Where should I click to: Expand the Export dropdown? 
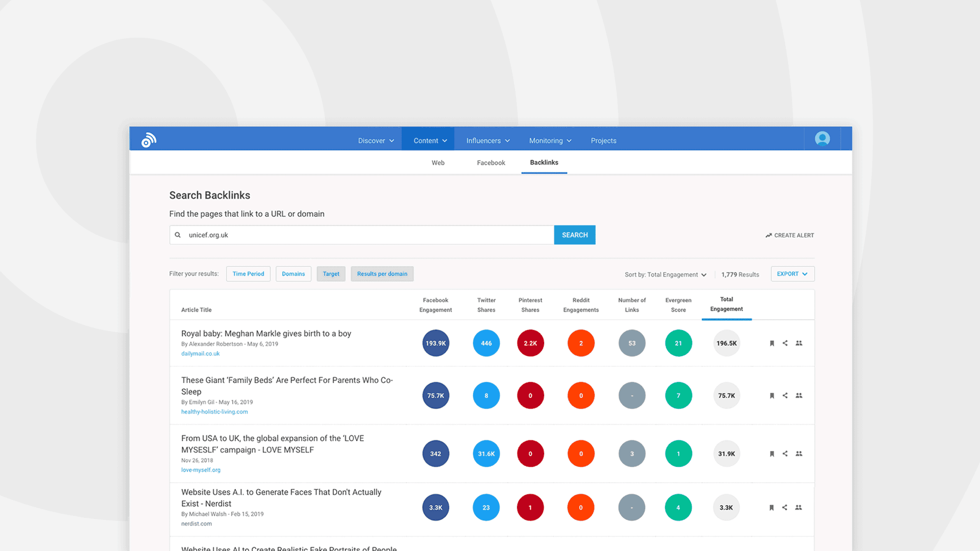coord(792,274)
